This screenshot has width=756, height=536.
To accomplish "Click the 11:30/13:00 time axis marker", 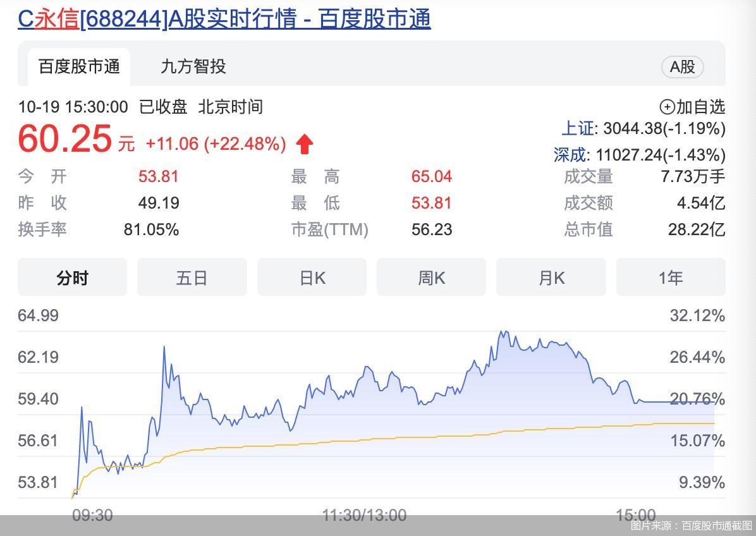I will coord(364,515).
